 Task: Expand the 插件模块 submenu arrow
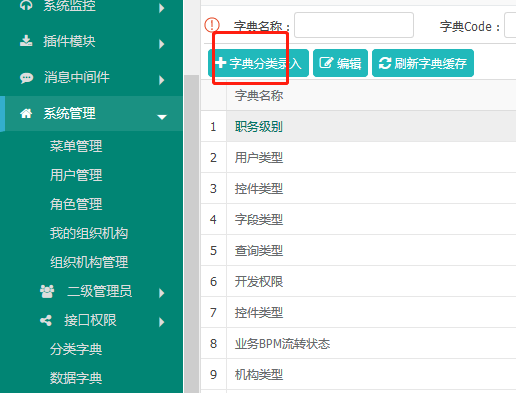pos(162,44)
